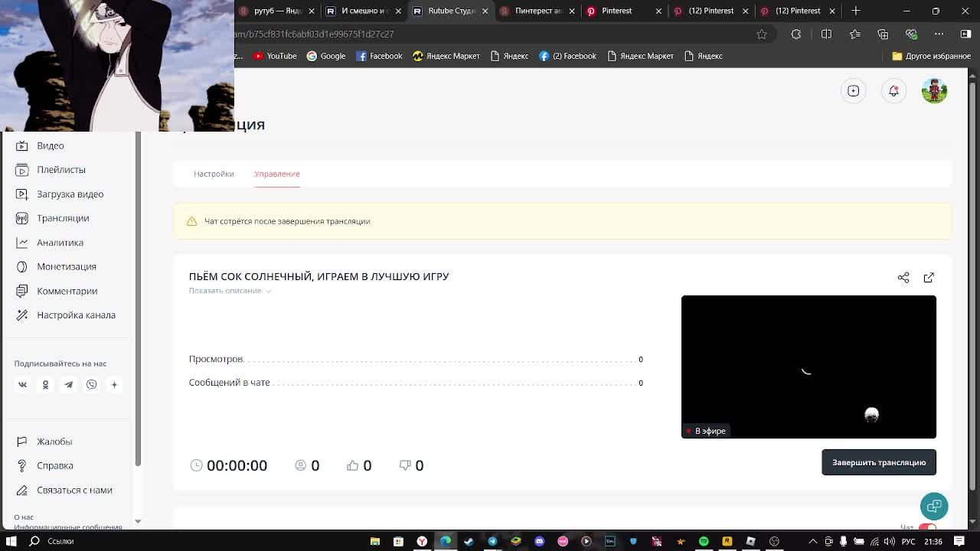
Task: Click the share stream icon
Action: pyautogui.click(x=903, y=278)
